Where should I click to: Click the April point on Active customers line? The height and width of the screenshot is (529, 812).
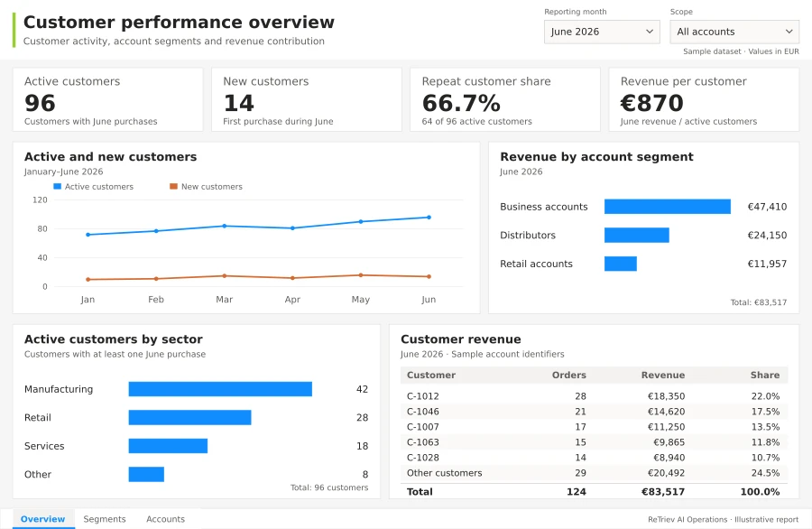click(x=292, y=228)
